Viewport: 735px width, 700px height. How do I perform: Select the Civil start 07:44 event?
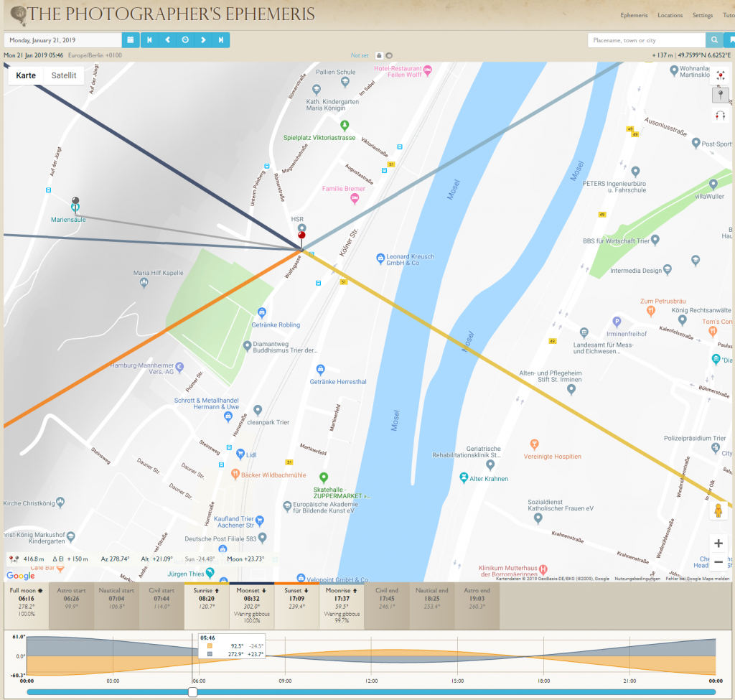click(x=161, y=606)
